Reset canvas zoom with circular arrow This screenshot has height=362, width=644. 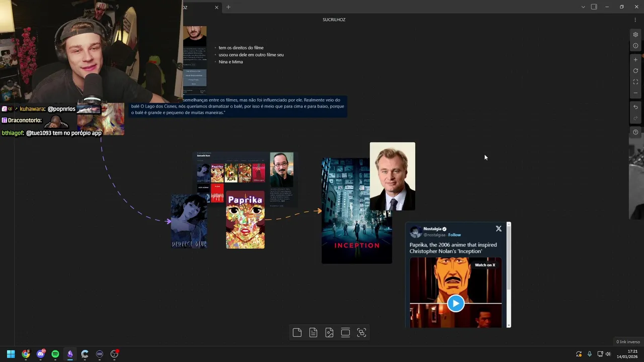[x=635, y=70]
